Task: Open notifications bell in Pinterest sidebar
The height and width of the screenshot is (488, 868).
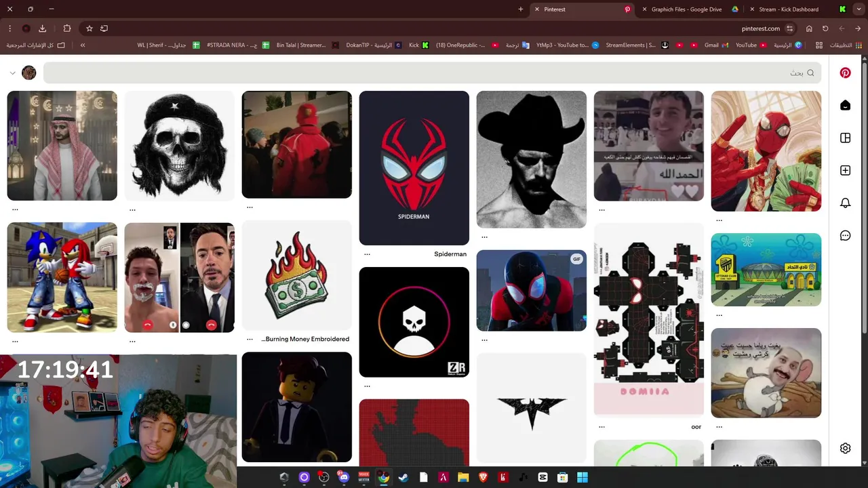Action: pos(845,203)
